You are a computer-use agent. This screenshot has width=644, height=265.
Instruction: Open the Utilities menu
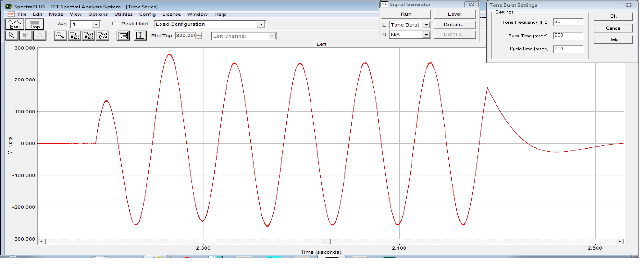123,14
